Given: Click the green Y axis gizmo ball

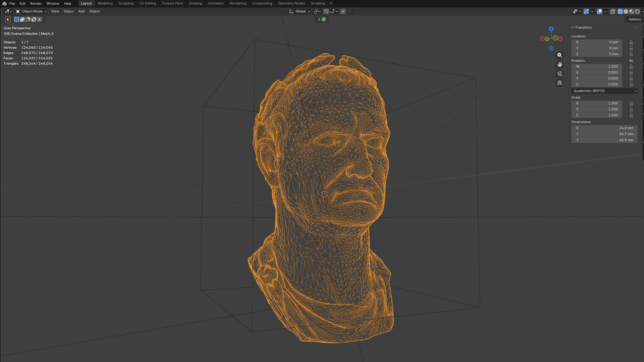Looking at the screenshot, I should point(547,39).
